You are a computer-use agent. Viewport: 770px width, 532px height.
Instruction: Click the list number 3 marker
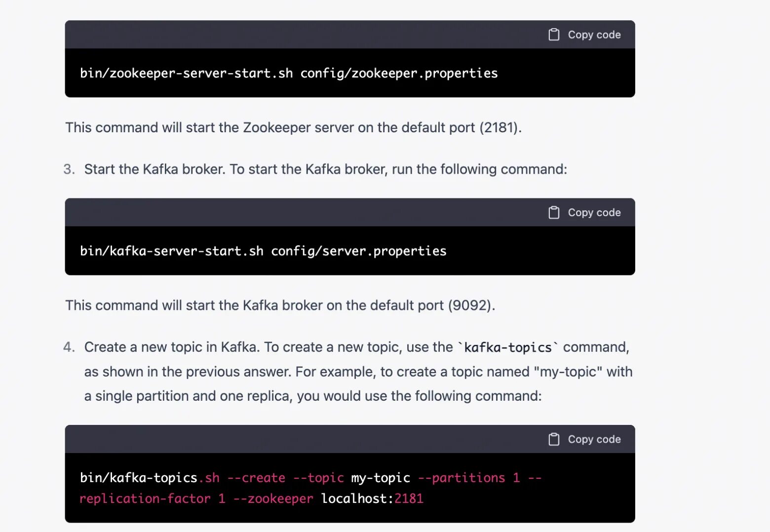tap(69, 169)
